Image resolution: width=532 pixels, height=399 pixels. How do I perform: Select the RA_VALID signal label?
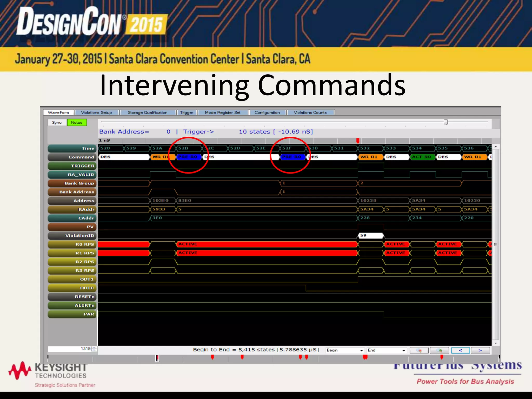coord(72,175)
